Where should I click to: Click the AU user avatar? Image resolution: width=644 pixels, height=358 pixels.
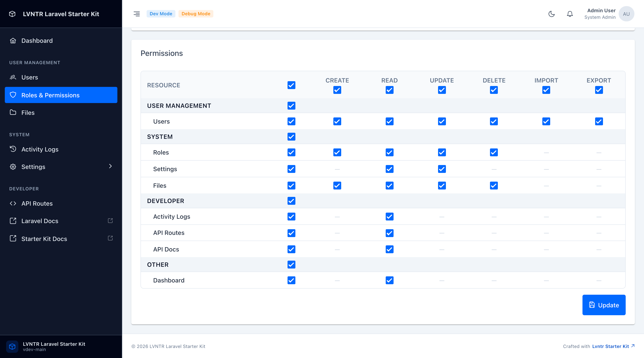626,14
